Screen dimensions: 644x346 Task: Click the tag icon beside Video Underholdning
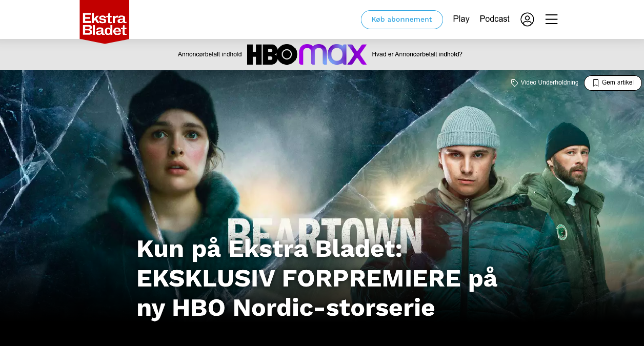(514, 83)
